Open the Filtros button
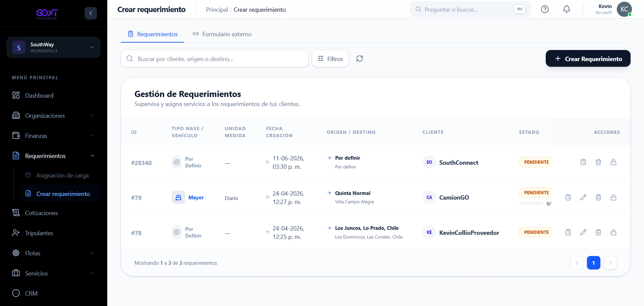The image size is (644, 306). pyautogui.click(x=330, y=59)
